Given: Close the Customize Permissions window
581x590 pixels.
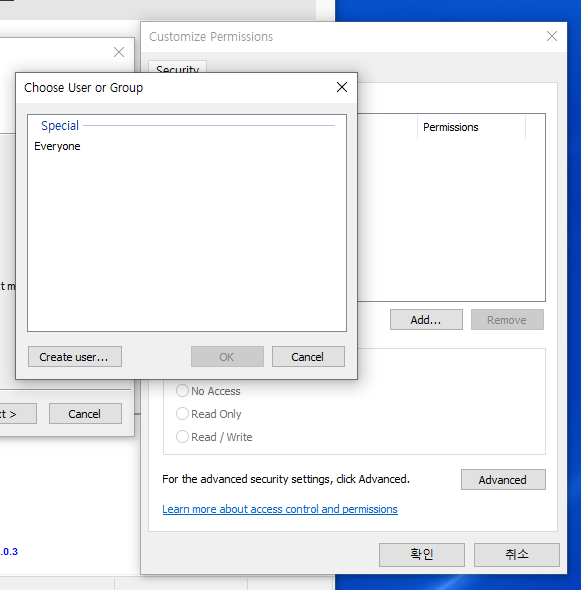Looking at the screenshot, I should pos(552,36).
